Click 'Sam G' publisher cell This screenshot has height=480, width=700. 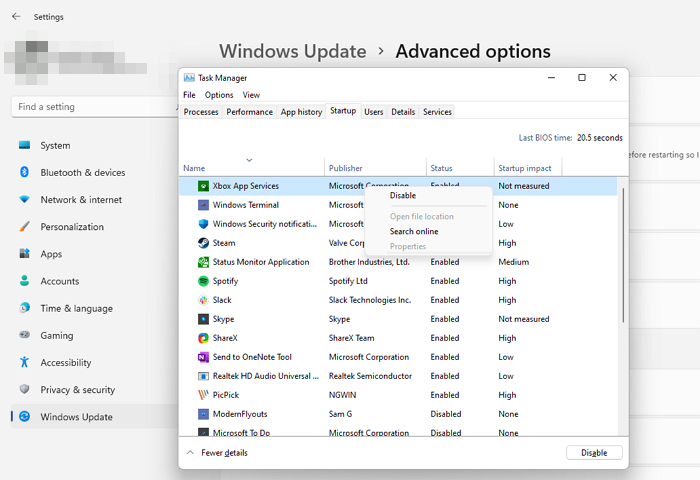(x=340, y=414)
